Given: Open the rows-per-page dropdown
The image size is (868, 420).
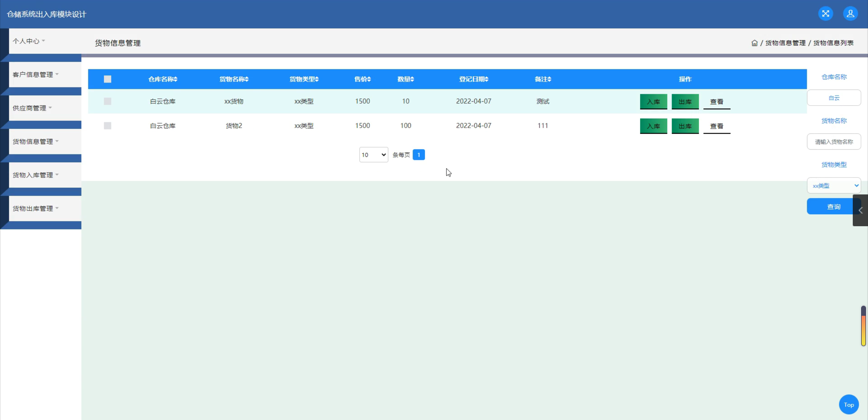Looking at the screenshot, I should point(373,155).
